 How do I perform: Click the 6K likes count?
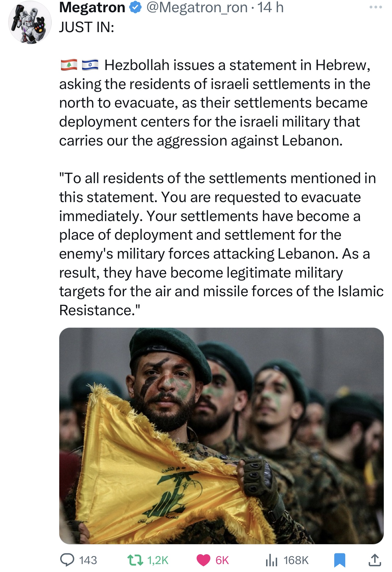[222, 560]
